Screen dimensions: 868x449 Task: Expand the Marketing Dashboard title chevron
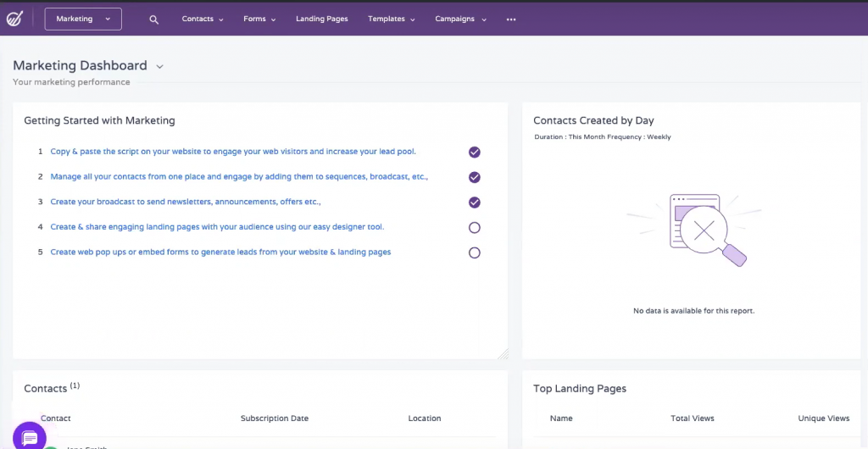(x=160, y=66)
